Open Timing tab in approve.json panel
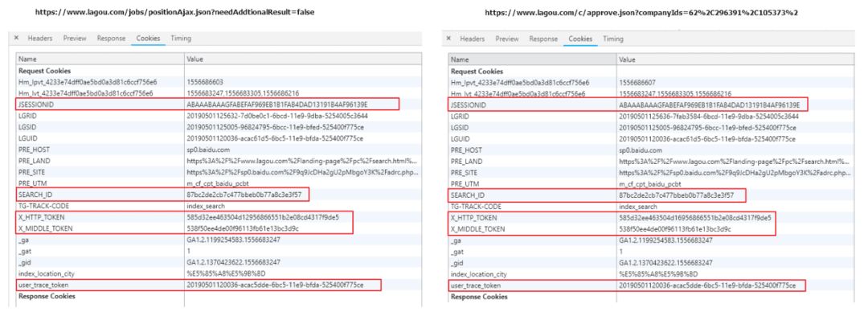This screenshot has width=868, height=312. point(613,39)
